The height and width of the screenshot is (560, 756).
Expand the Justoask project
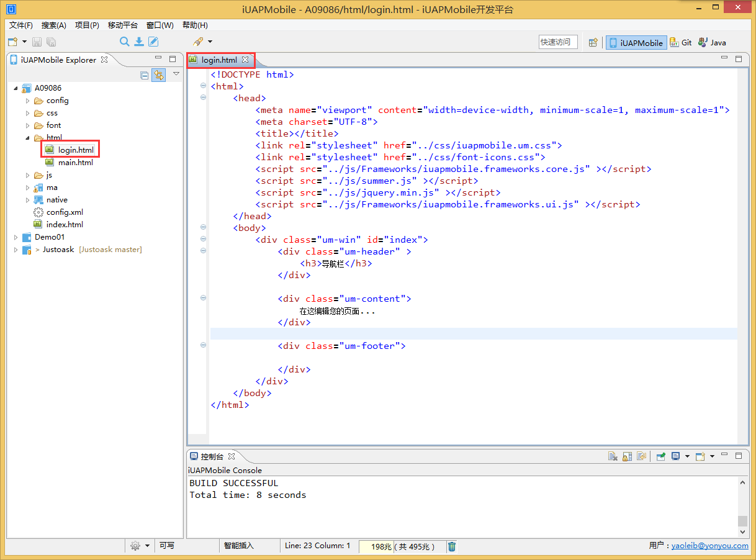16,250
